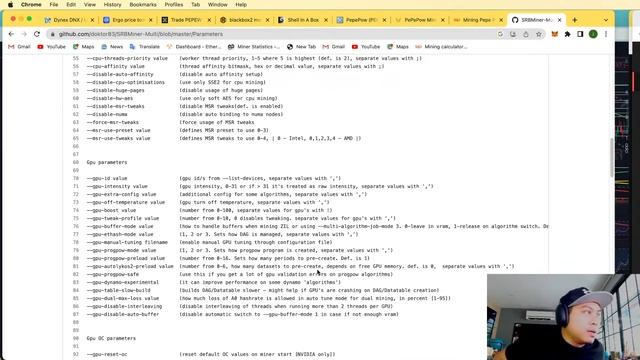Open the Miner Statistics bookmark
Viewport: 640px width, 360px height.
tap(254, 47)
